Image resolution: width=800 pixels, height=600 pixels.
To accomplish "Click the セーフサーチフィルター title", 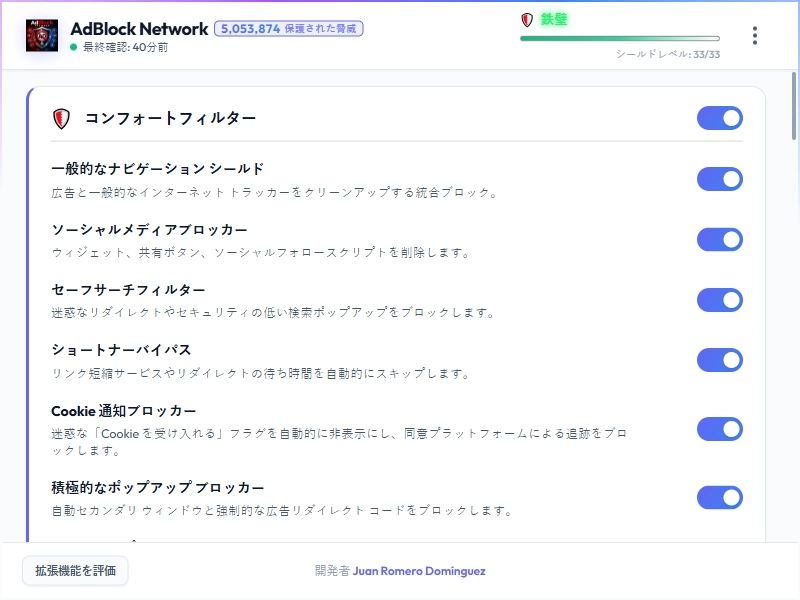I will [128, 290].
